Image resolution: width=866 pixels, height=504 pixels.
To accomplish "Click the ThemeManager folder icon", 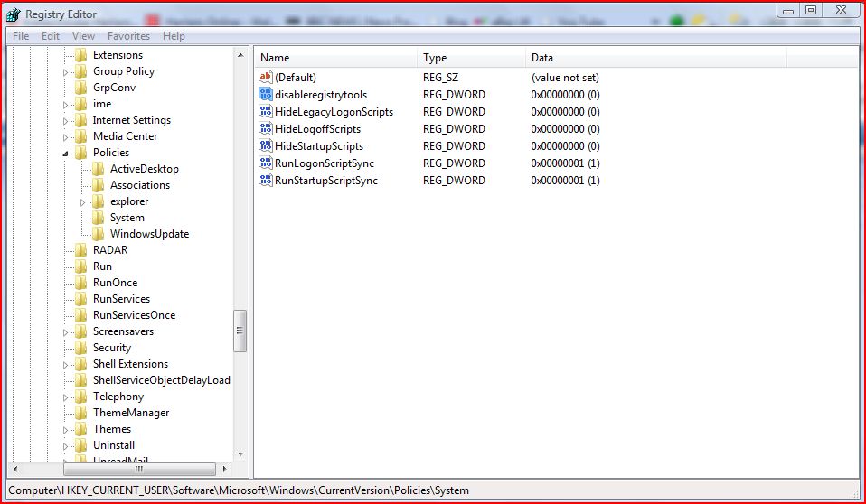I will (81, 413).
